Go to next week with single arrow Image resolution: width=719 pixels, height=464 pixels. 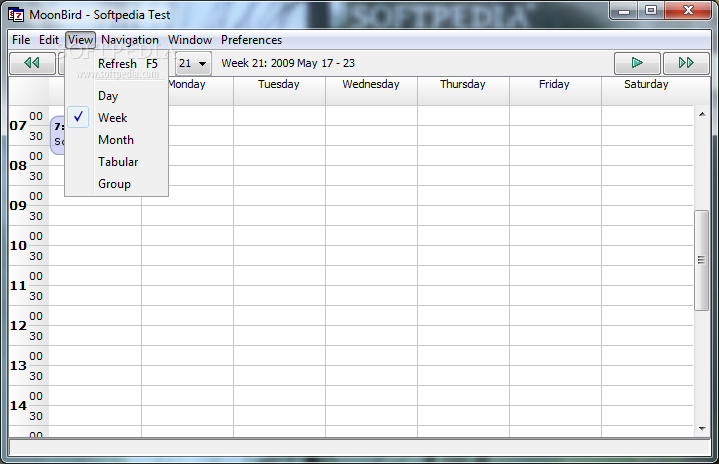(x=637, y=63)
